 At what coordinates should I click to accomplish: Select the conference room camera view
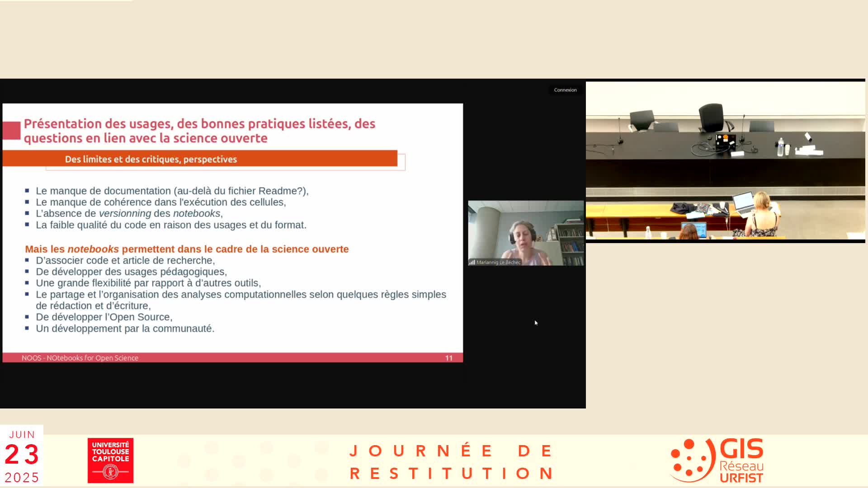725,160
